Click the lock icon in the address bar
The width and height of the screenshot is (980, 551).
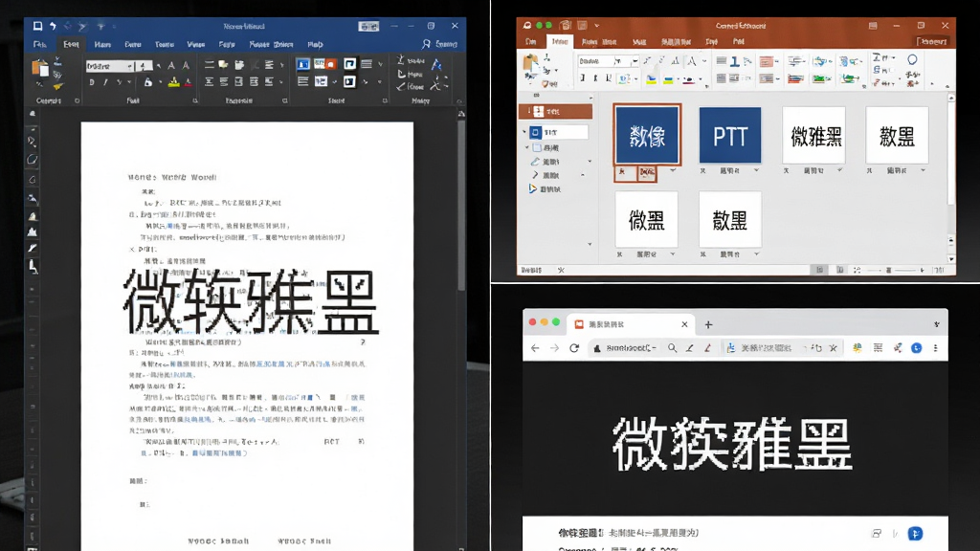tap(597, 348)
